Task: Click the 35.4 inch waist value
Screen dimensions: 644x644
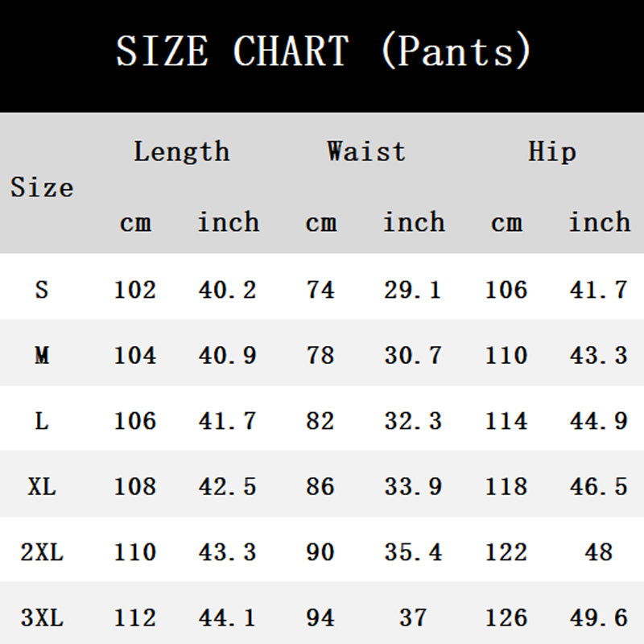Action: [x=413, y=552]
